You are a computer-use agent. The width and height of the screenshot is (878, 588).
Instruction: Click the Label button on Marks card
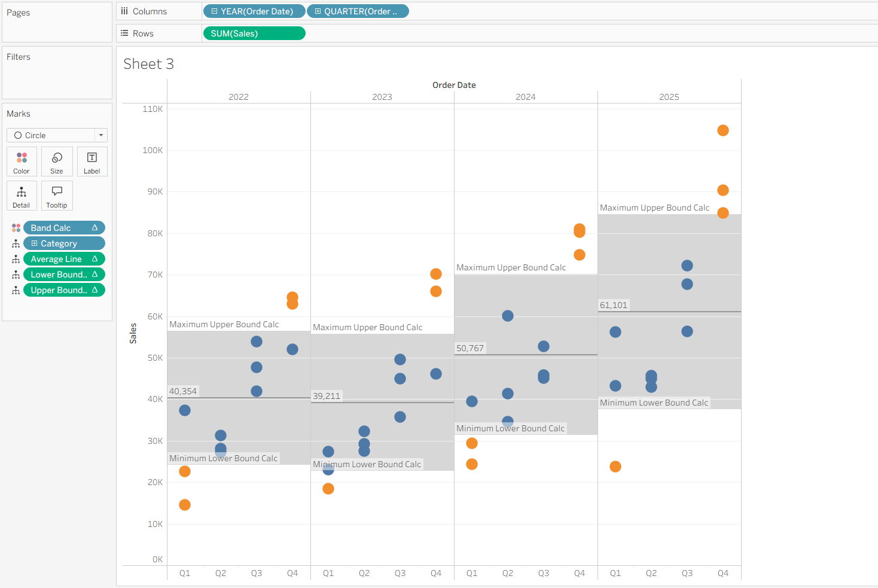coord(92,162)
